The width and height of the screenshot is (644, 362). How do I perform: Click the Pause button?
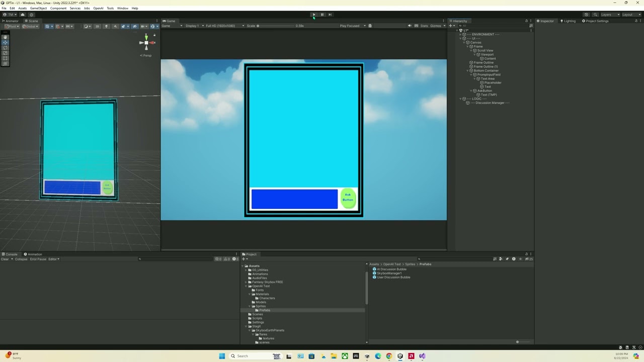pyautogui.click(x=322, y=15)
